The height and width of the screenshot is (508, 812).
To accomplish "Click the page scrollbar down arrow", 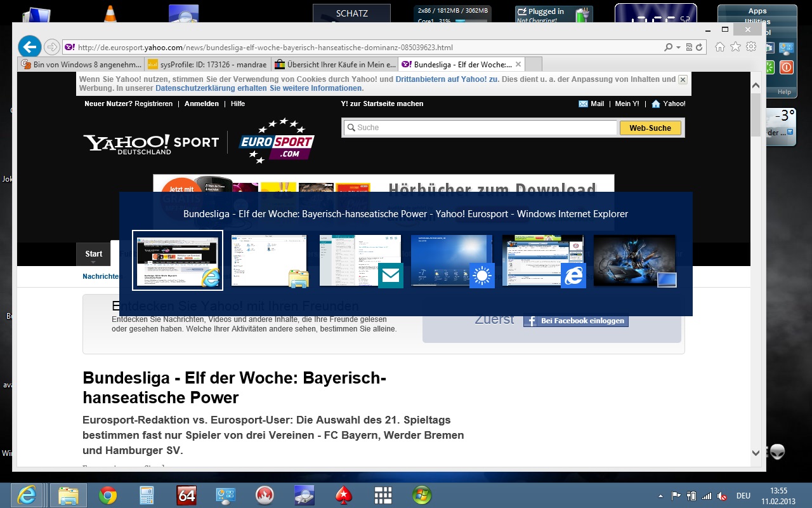I will (x=756, y=453).
